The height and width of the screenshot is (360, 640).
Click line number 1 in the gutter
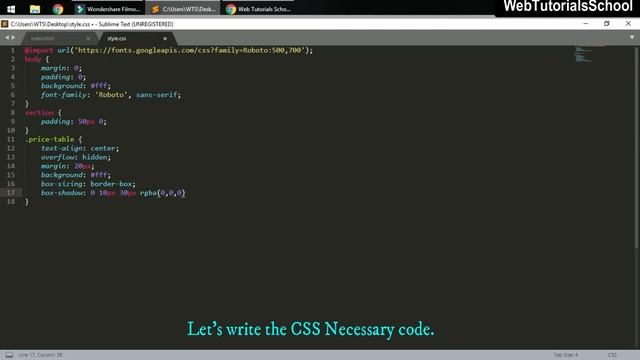13,50
